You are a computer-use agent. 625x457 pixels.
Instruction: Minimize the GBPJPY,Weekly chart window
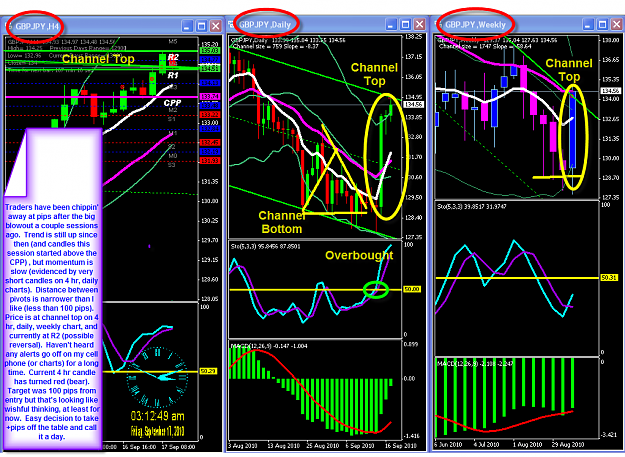(588, 25)
